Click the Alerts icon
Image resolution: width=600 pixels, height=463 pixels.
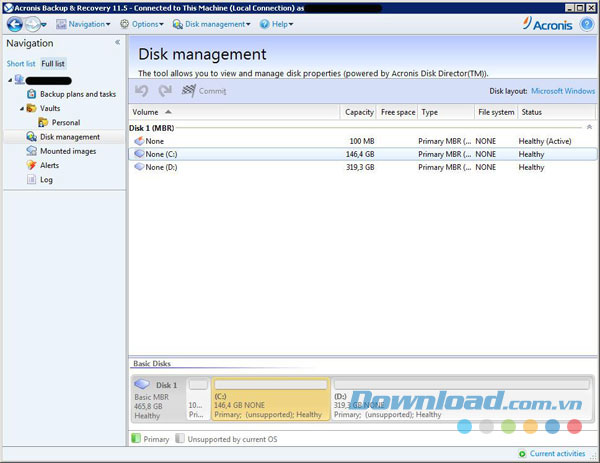point(32,165)
